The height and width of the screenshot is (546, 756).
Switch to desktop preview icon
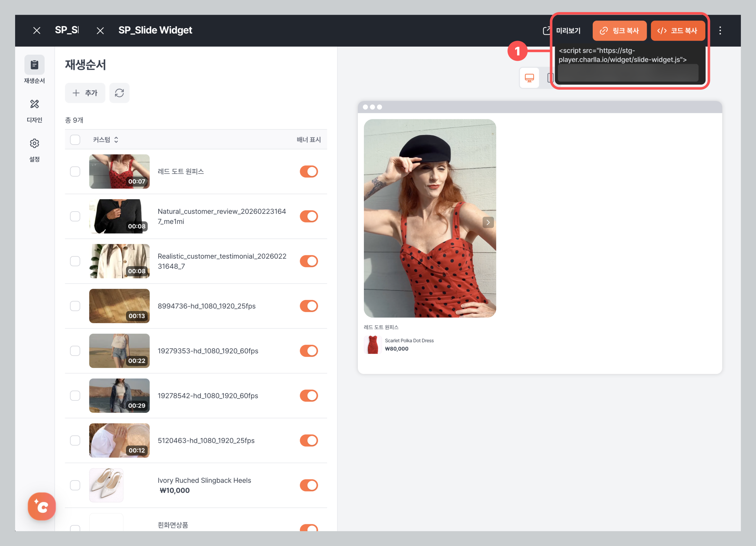click(x=529, y=78)
